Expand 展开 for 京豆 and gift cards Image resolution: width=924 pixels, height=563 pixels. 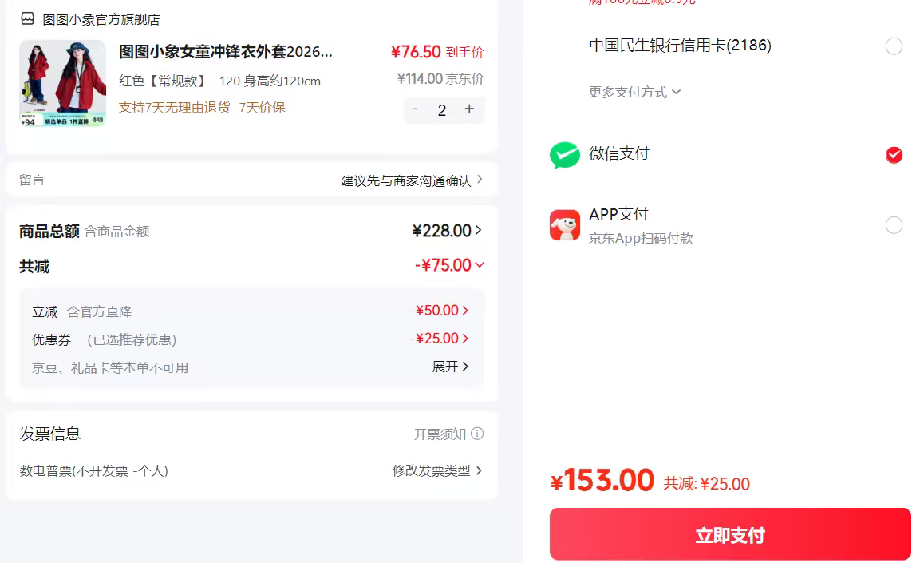451,367
